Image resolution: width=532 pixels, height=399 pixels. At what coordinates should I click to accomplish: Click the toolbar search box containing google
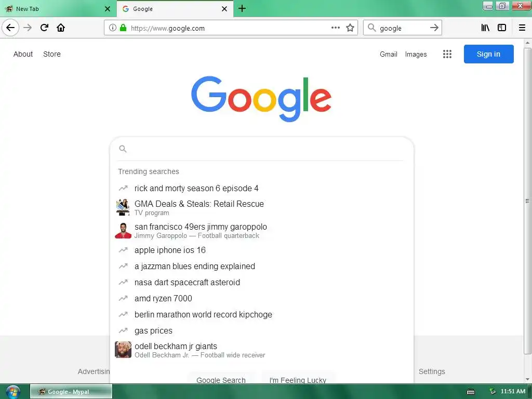(x=403, y=28)
